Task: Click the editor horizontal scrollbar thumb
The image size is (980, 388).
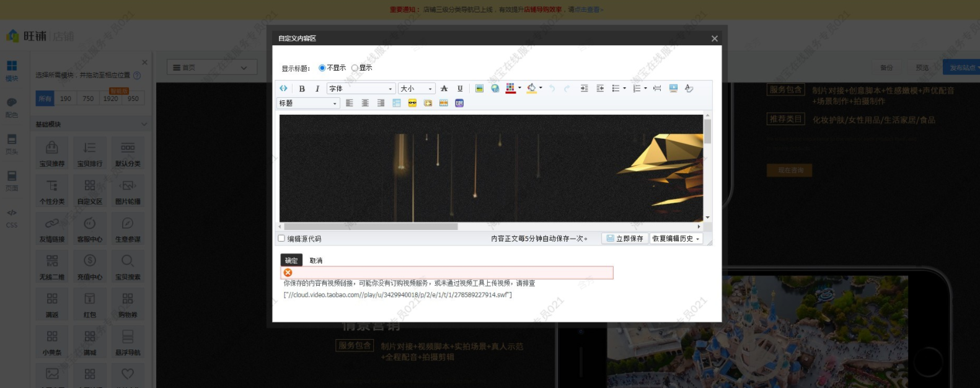Action: coord(371,226)
